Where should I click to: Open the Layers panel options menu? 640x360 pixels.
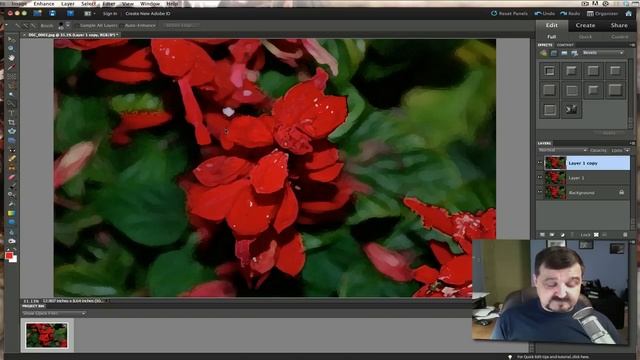(632, 143)
